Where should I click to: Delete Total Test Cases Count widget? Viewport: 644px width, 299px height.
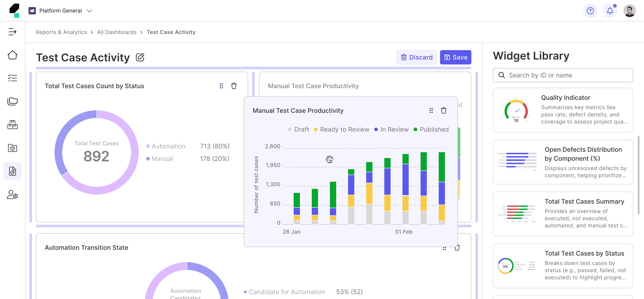(234, 86)
